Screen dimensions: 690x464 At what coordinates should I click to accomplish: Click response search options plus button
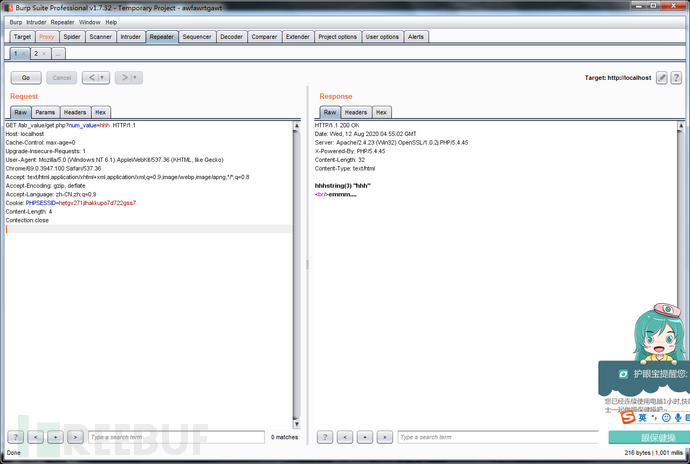coord(365,437)
